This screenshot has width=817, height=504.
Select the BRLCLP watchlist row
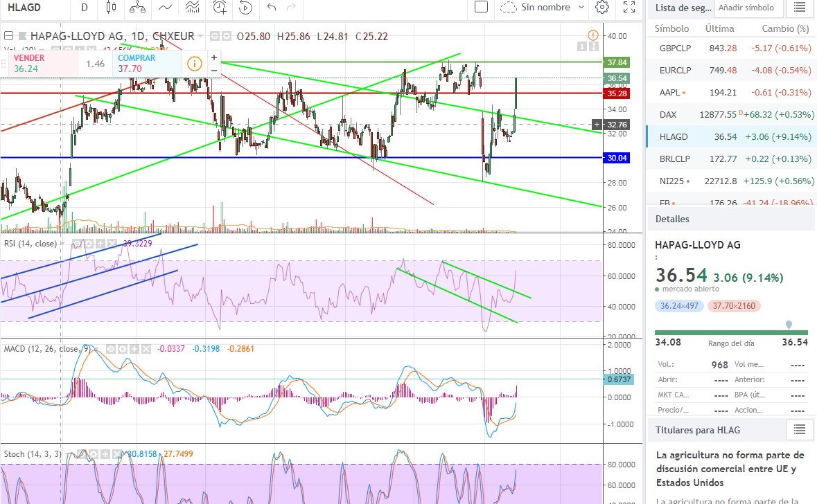pos(731,159)
